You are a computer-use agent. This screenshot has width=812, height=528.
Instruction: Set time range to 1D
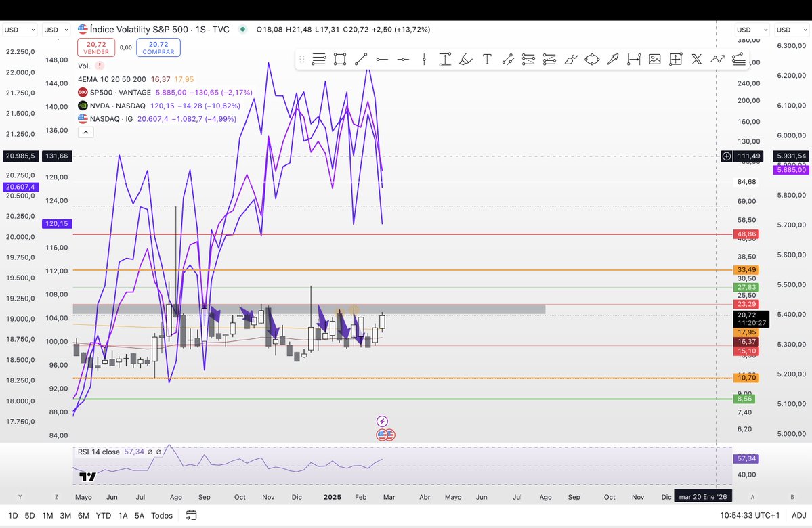(13, 516)
